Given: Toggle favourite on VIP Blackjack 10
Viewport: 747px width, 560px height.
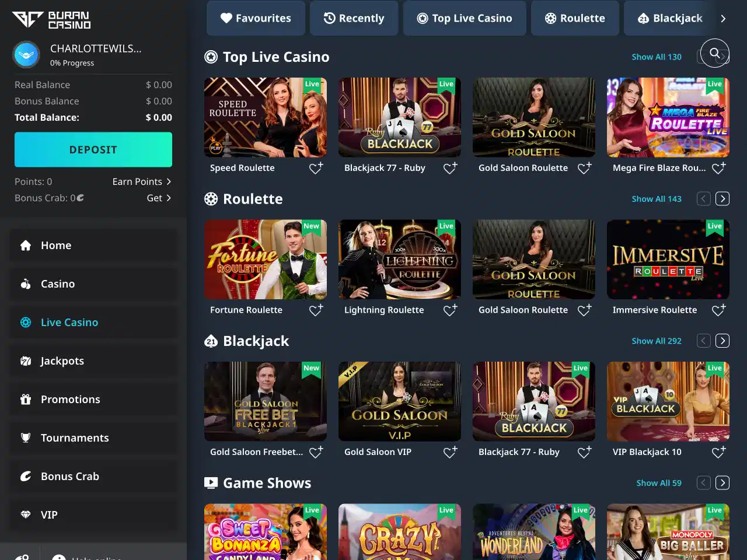Looking at the screenshot, I should 718,452.
